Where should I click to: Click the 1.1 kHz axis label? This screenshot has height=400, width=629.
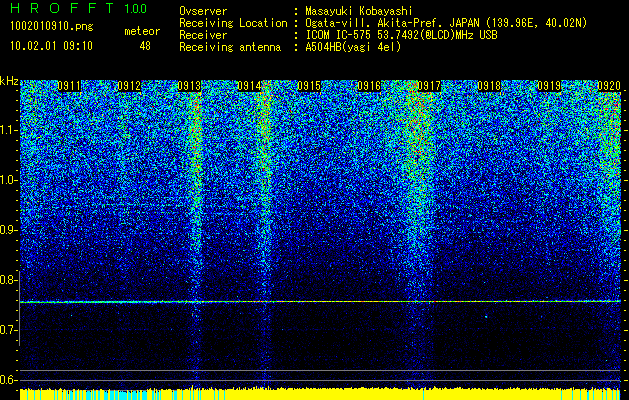pyautogui.click(x=8, y=130)
